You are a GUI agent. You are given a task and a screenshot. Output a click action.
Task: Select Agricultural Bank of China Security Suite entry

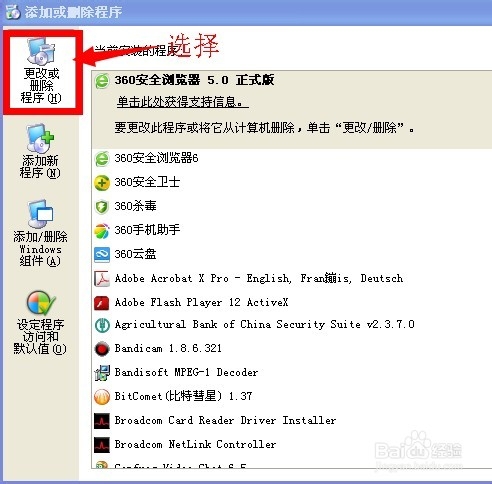tap(292, 325)
